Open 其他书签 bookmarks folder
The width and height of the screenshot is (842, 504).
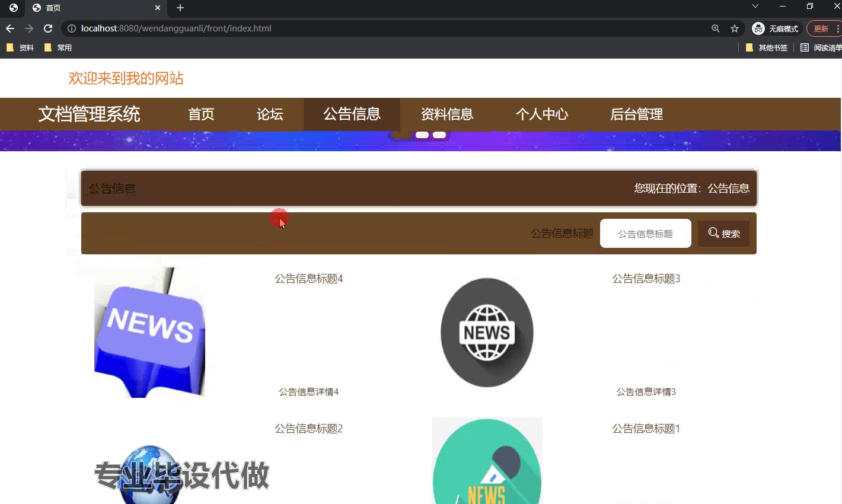767,47
